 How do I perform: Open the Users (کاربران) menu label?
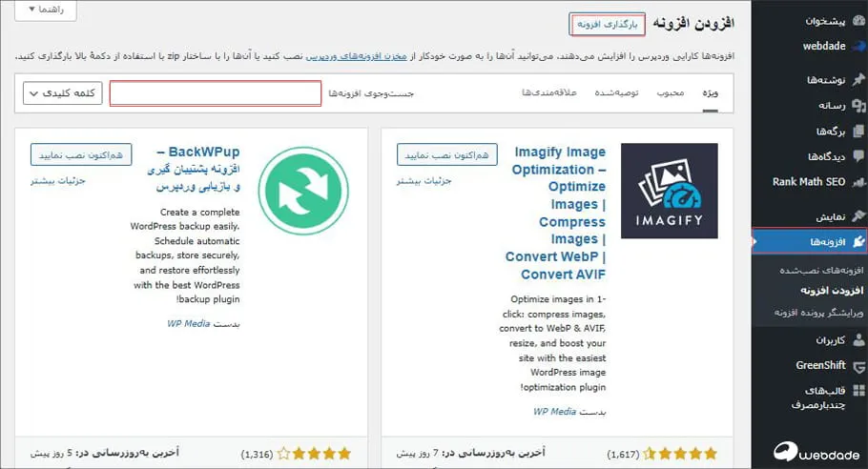point(831,340)
